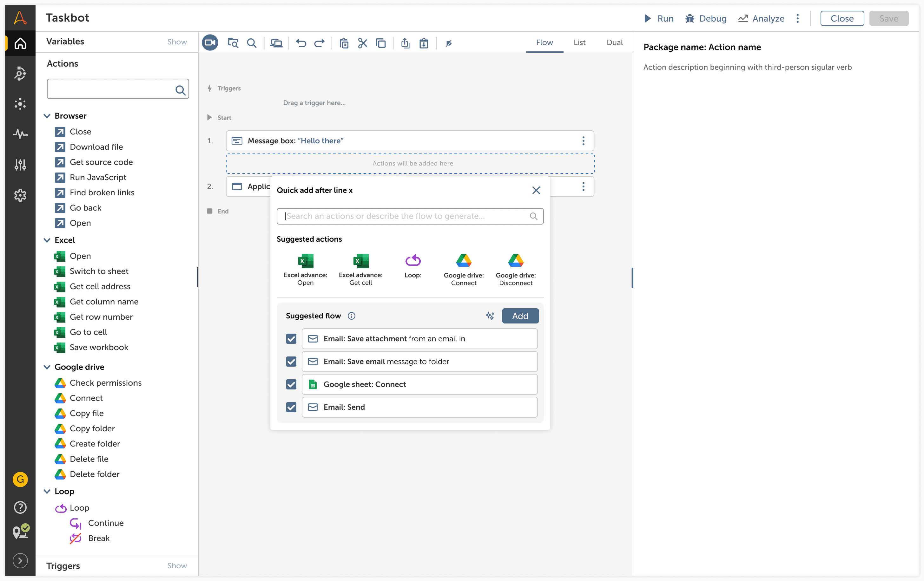Image resolution: width=924 pixels, height=581 pixels.
Task: Open the settings gear in left sidebar
Action: pos(20,195)
